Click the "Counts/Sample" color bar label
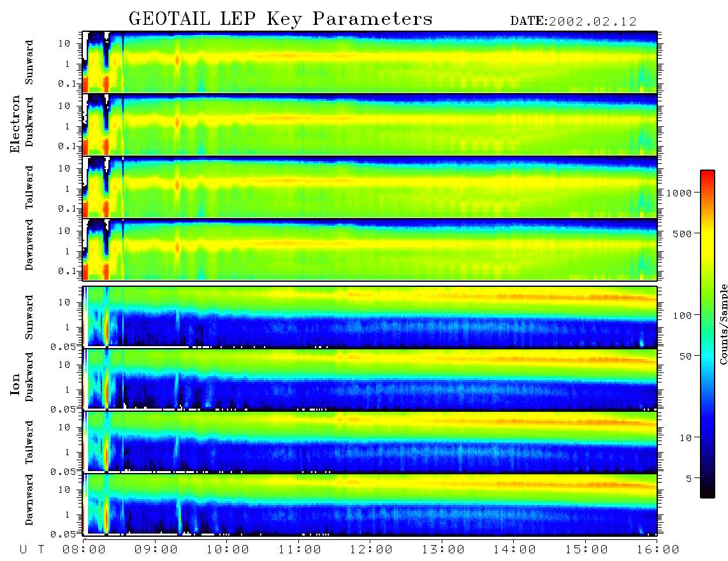 pyautogui.click(x=723, y=324)
